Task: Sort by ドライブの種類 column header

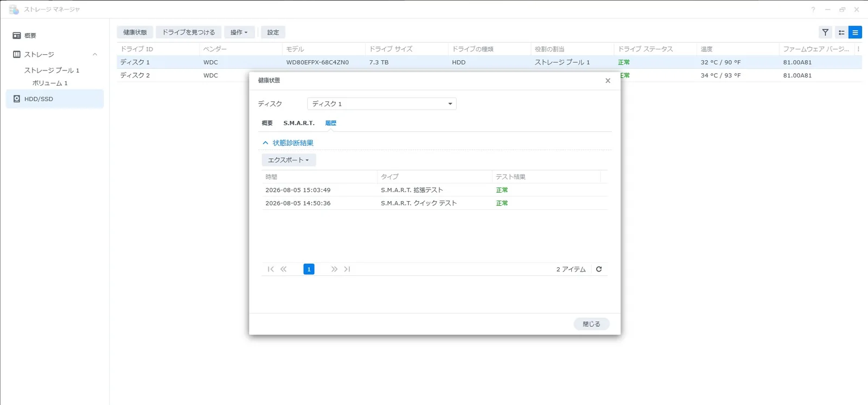Action: click(489, 49)
